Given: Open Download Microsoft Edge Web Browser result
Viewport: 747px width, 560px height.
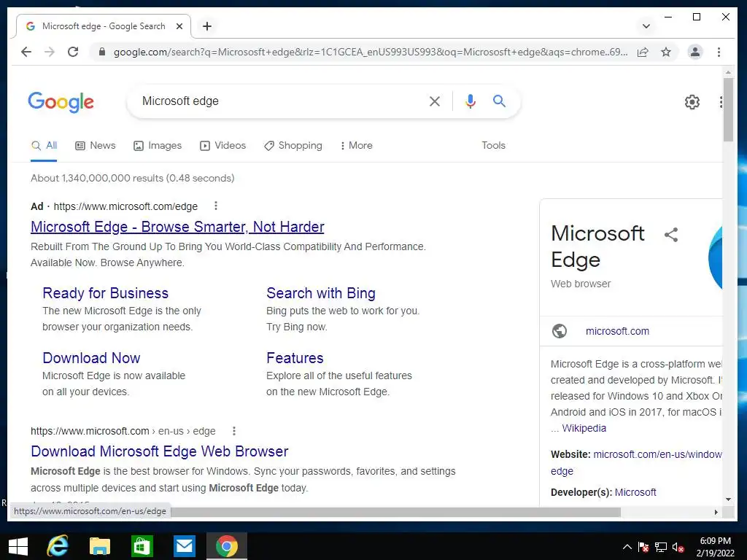Looking at the screenshot, I should pyautogui.click(x=159, y=451).
